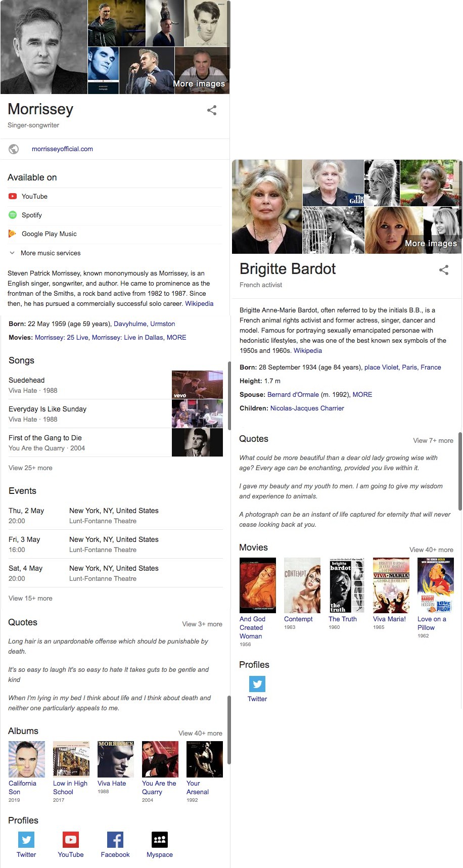Click Brigitte Bardot's Twitter profile icon
Screen dimensions: 463x868
(x=257, y=684)
